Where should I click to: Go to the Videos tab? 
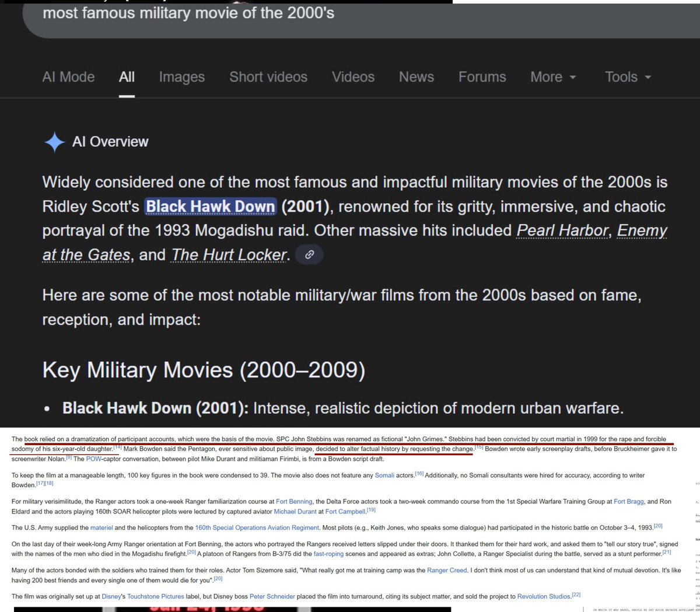[353, 77]
